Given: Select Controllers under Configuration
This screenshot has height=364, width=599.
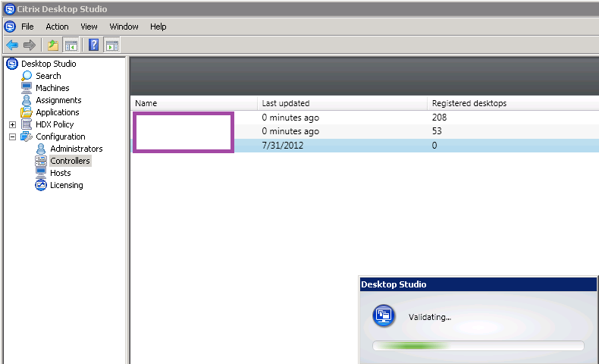Looking at the screenshot, I should click(x=70, y=161).
